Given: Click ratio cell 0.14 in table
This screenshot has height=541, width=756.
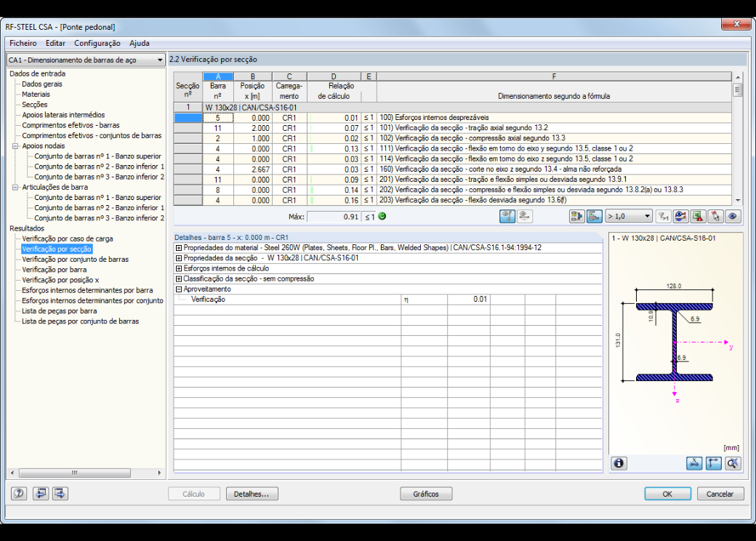Looking at the screenshot, I should click(x=334, y=190).
